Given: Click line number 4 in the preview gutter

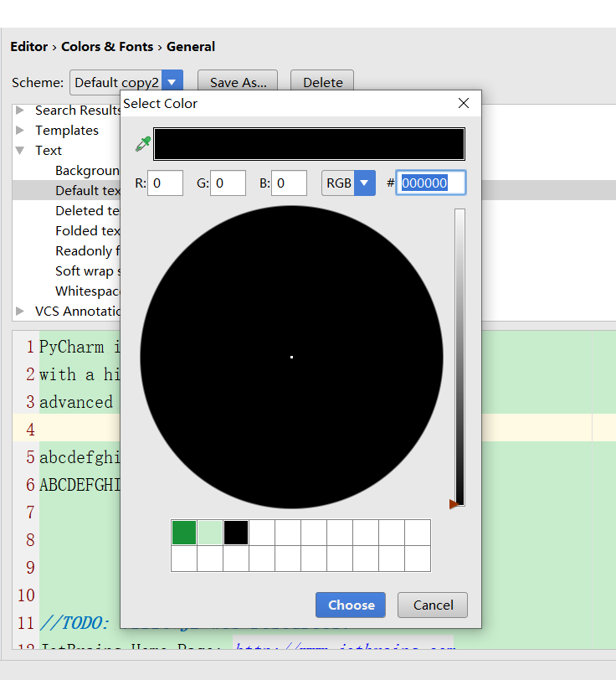Looking at the screenshot, I should coord(30,430).
